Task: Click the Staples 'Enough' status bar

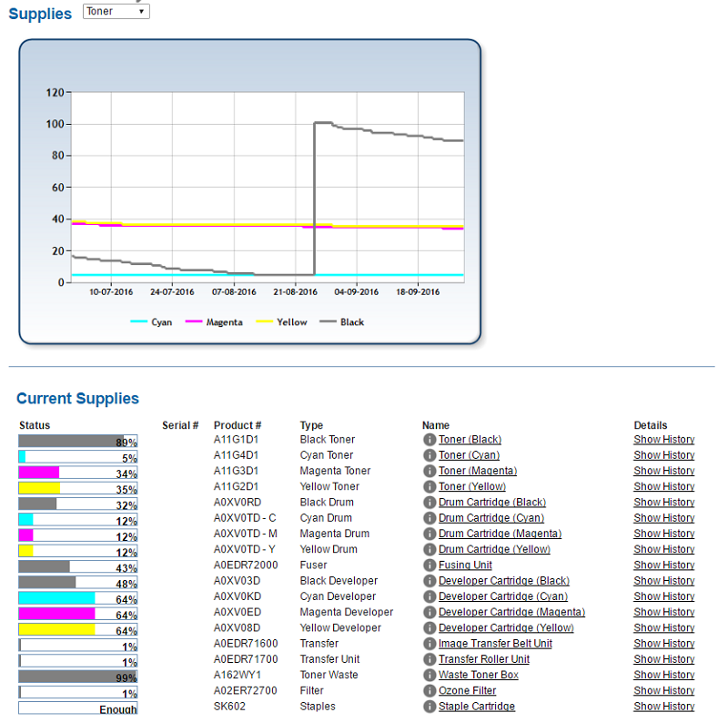Action: click(78, 708)
